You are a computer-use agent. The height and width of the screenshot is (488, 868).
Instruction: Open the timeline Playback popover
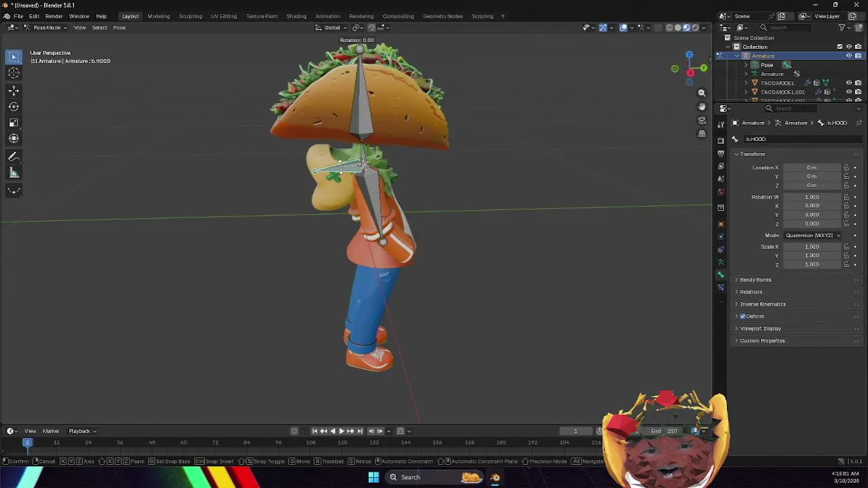82,431
